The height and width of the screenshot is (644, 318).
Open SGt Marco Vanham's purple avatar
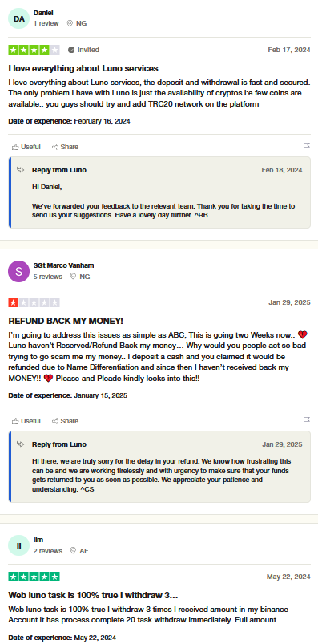tap(19, 271)
